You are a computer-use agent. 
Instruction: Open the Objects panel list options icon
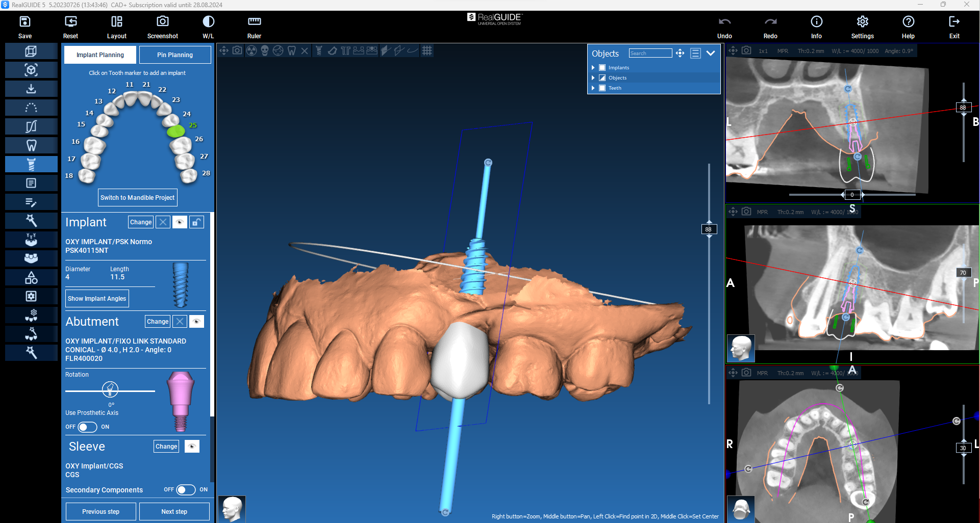click(695, 53)
